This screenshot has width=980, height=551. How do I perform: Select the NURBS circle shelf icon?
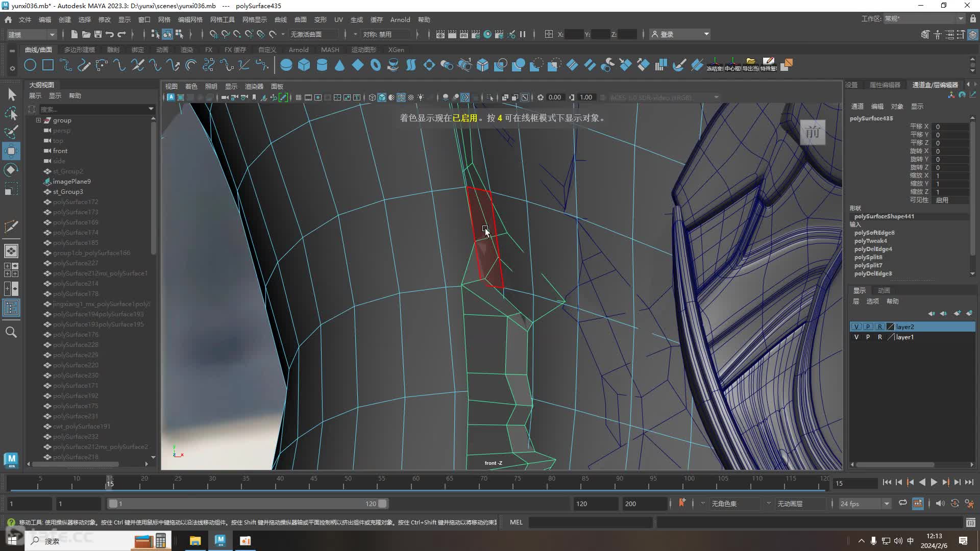30,65
